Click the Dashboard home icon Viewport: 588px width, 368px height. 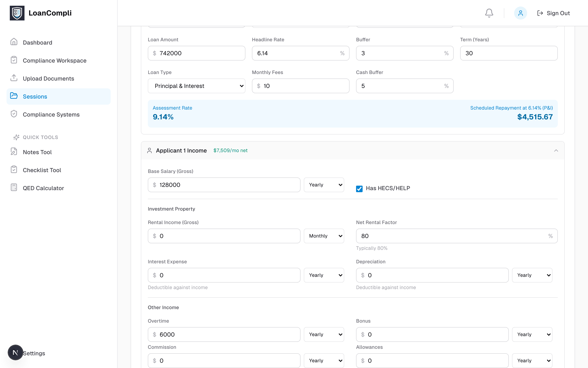[x=14, y=42]
